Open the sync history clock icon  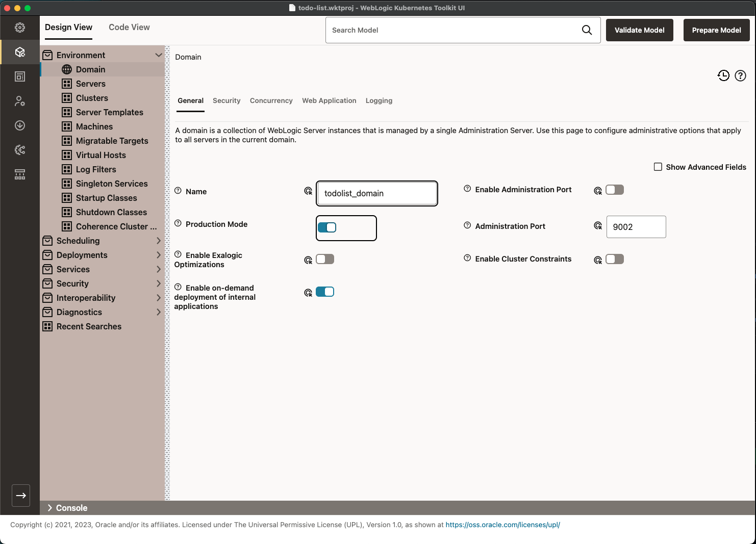point(723,76)
